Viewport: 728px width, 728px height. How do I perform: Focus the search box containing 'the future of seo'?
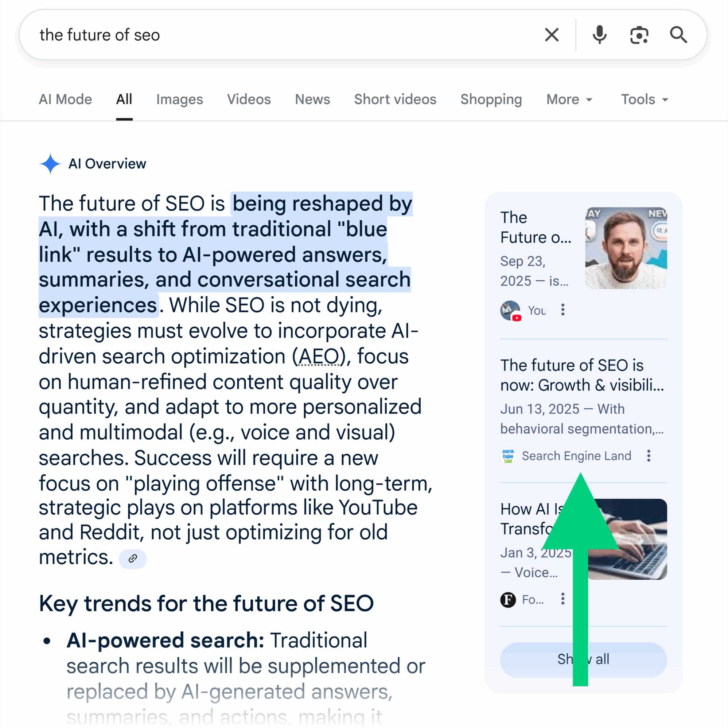pos(264,35)
